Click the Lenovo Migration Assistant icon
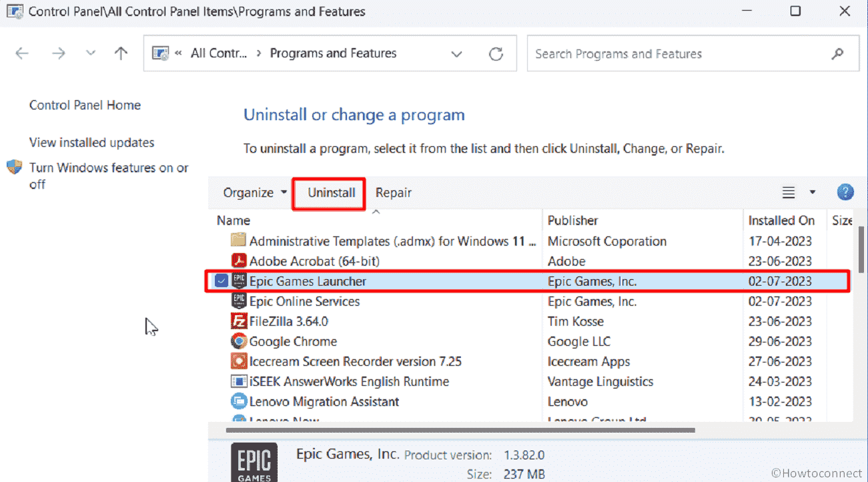This screenshot has height=482, width=868. (238, 401)
